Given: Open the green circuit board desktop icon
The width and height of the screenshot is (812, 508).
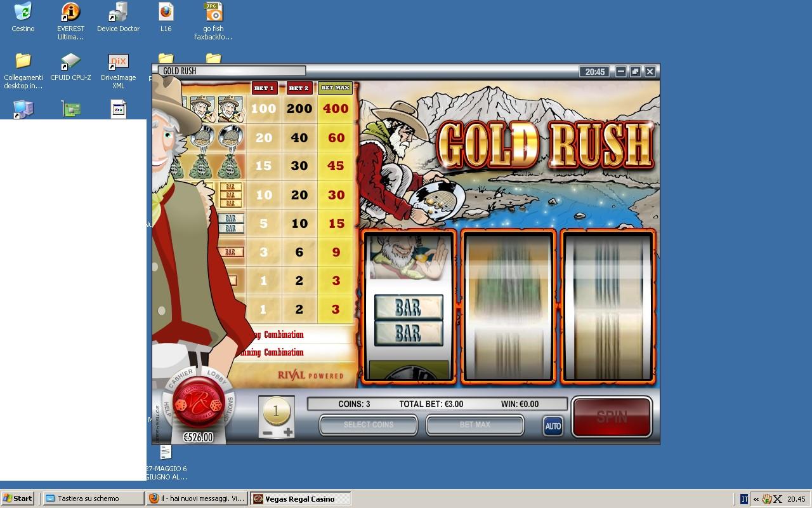Looking at the screenshot, I should (x=71, y=109).
